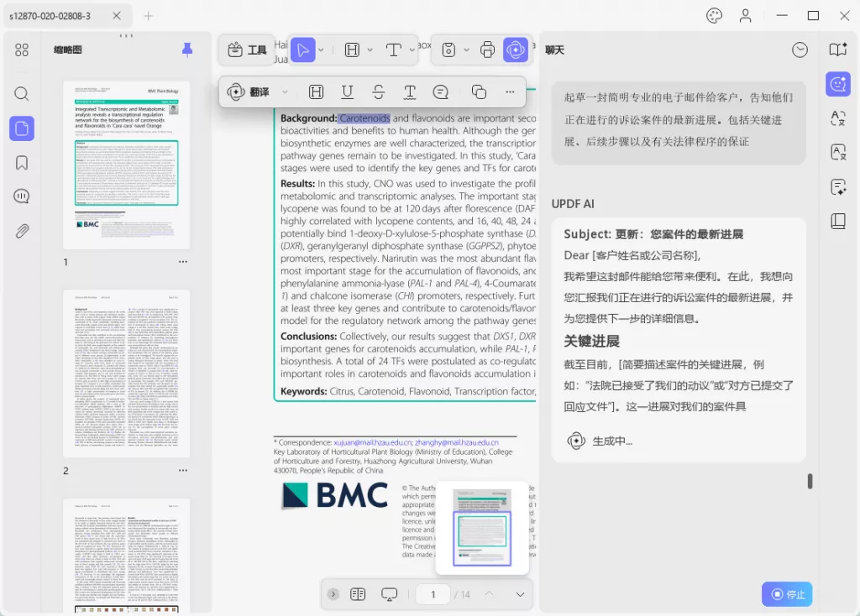Open the bookmarks panel
The image size is (860, 616).
[x=22, y=163]
